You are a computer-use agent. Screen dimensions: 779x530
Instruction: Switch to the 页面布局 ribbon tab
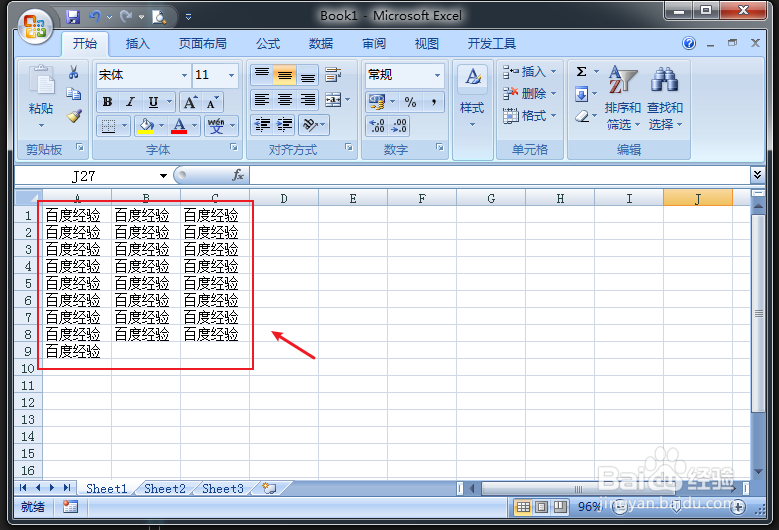pos(203,44)
